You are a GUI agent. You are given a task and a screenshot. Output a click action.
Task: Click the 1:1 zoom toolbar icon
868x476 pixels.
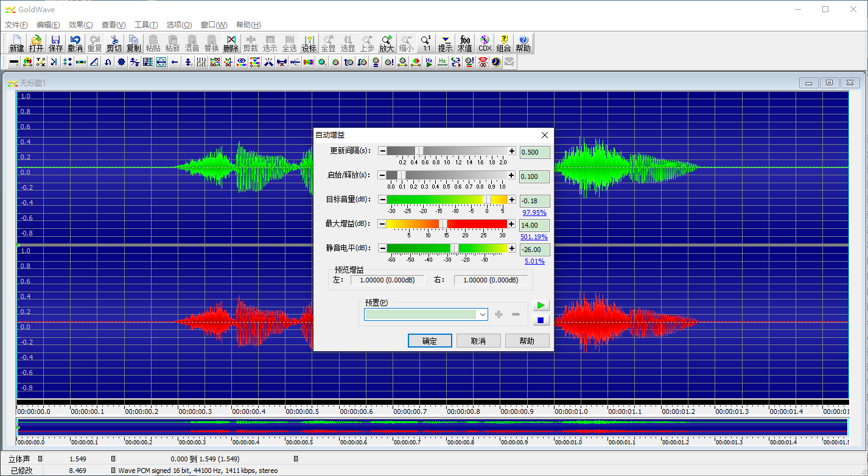click(x=426, y=43)
